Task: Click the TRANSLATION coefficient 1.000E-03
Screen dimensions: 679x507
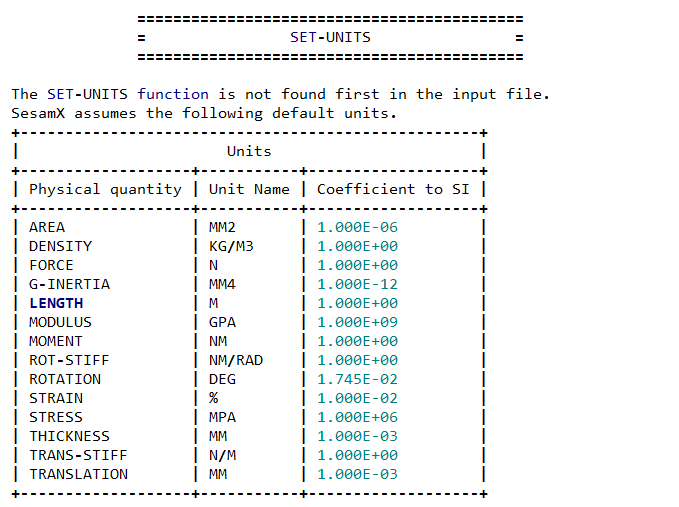Action: coord(357,475)
